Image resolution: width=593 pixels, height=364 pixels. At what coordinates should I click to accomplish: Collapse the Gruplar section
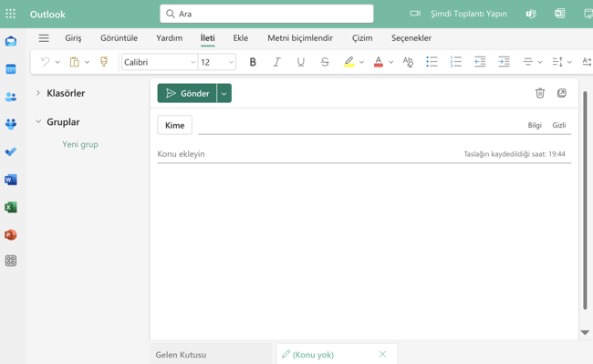(x=38, y=121)
